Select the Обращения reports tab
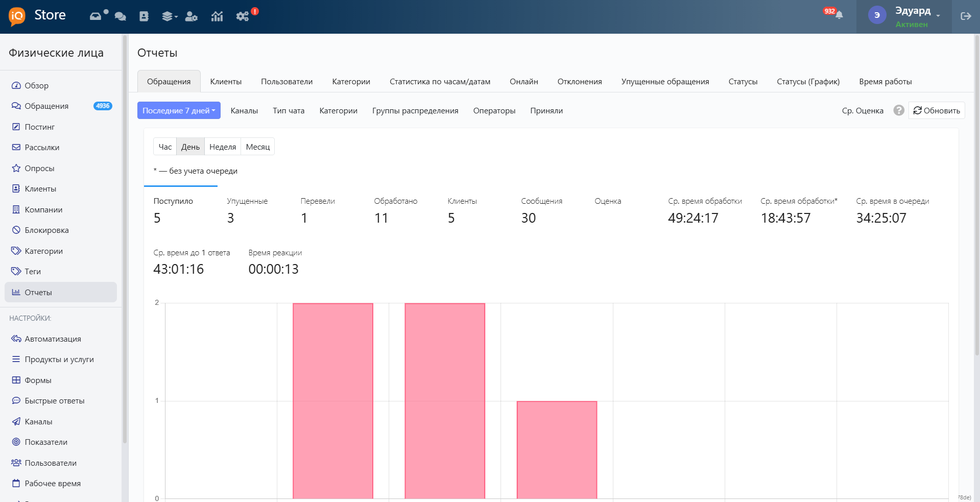Screen dimensions: 980x502 (x=169, y=81)
